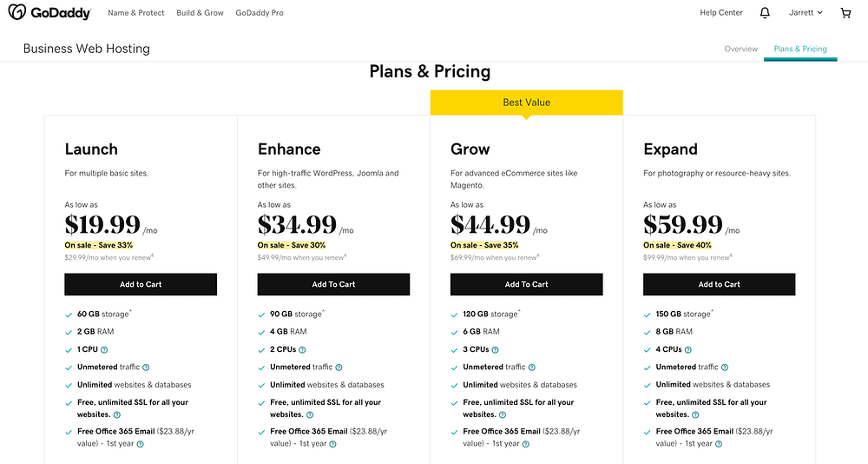Click help icon beside Launch Unmetered traffic
868x464 pixels.
click(146, 368)
